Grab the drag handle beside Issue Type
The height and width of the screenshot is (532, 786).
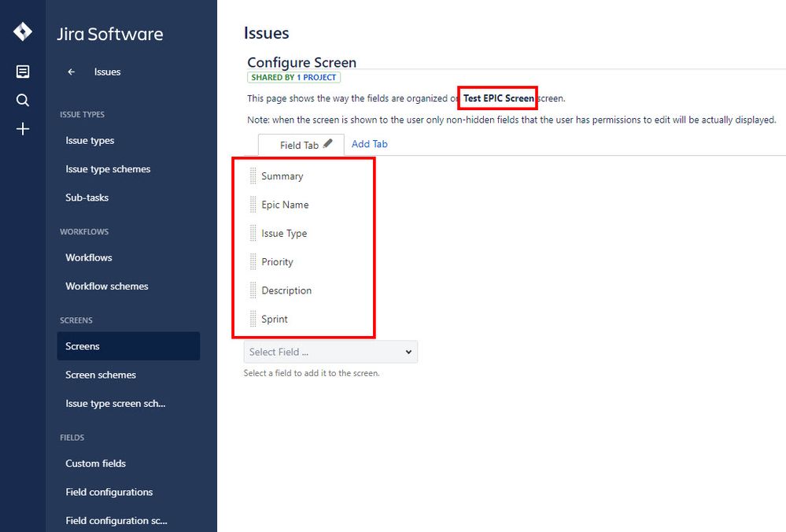coord(253,233)
